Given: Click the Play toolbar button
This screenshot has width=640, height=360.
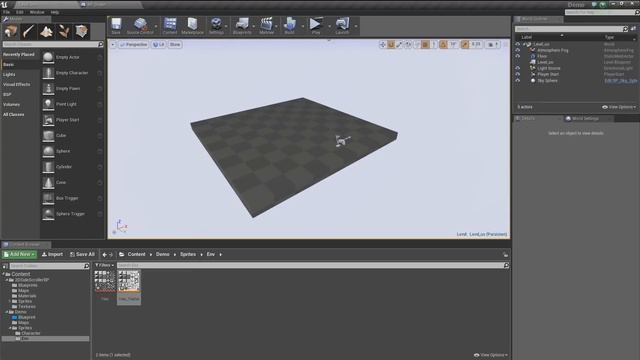Looking at the screenshot, I should point(316,25).
